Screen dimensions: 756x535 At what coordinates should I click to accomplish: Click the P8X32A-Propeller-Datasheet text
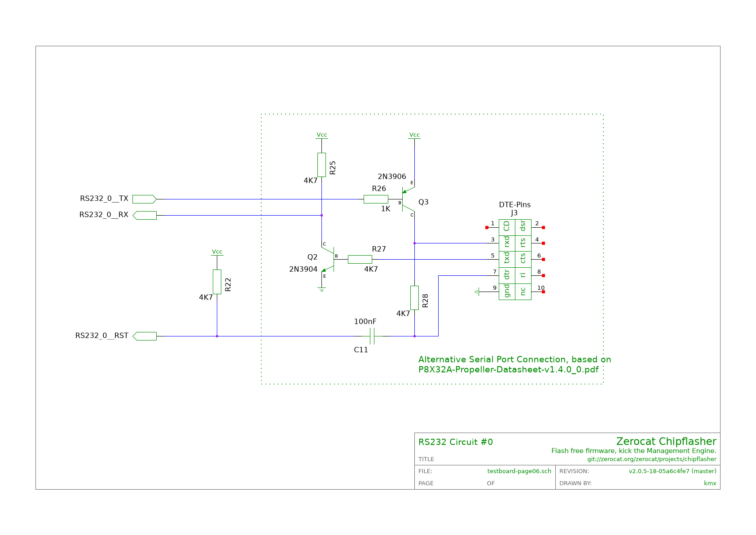[x=508, y=370]
